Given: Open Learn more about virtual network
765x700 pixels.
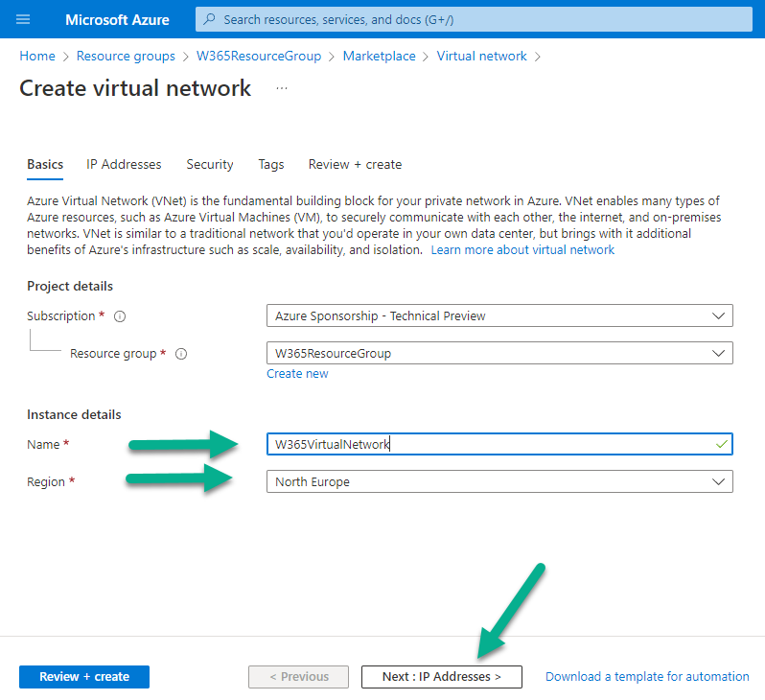Looking at the screenshot, I should click(522, 250).
